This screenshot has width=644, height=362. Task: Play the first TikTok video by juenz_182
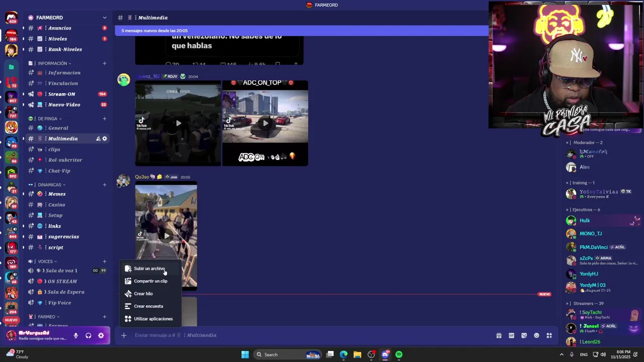pyautogui.click(x=178, y=123)
